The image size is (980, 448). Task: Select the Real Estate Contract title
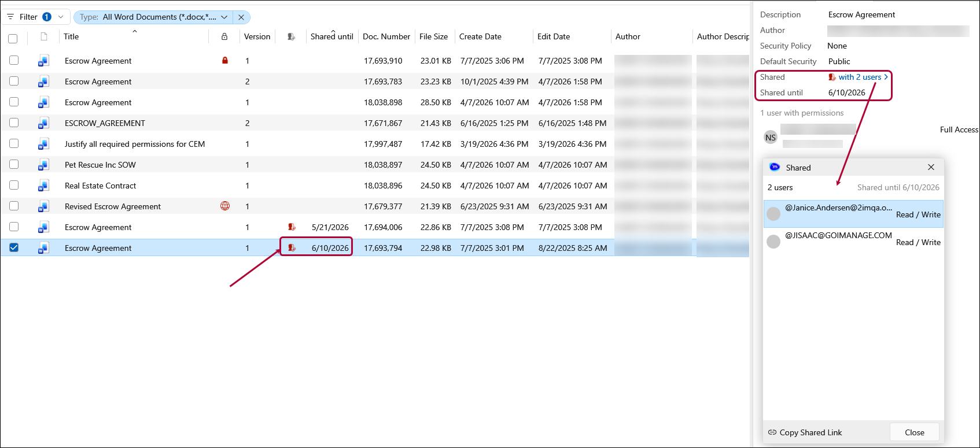(100, 186)
